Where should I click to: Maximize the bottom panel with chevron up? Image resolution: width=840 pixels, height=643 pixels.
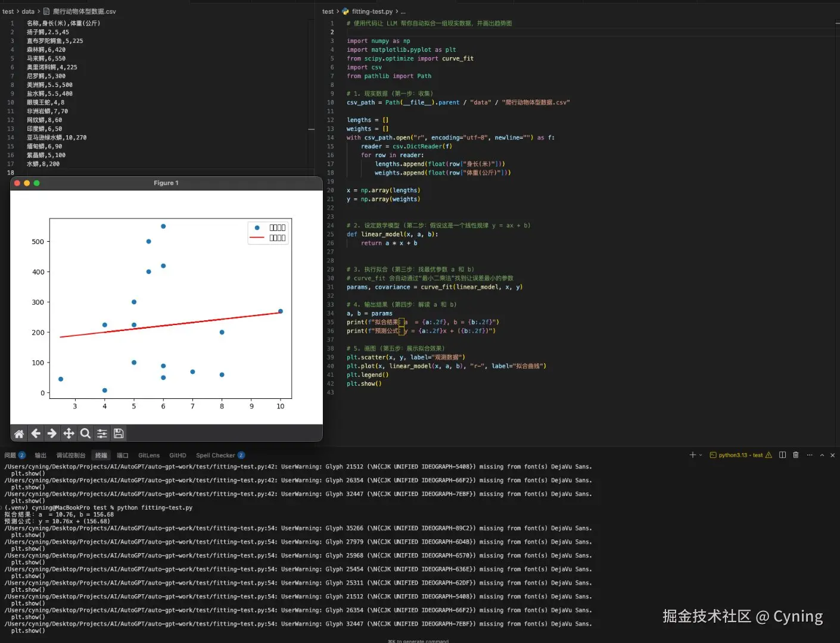(822, 455)
